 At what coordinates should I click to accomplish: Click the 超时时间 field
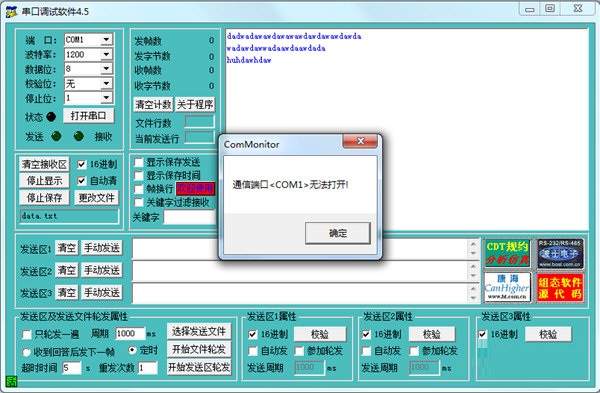pyautogui.click(x=72, y=368)
